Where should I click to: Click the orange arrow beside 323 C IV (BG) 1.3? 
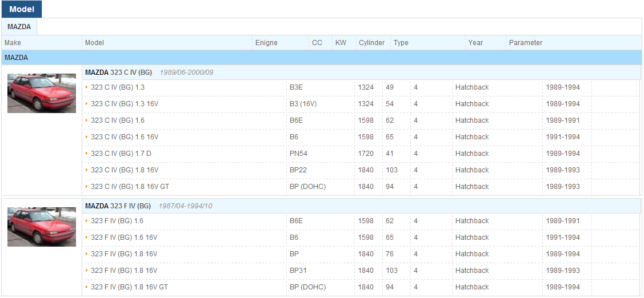coord(87,87)
